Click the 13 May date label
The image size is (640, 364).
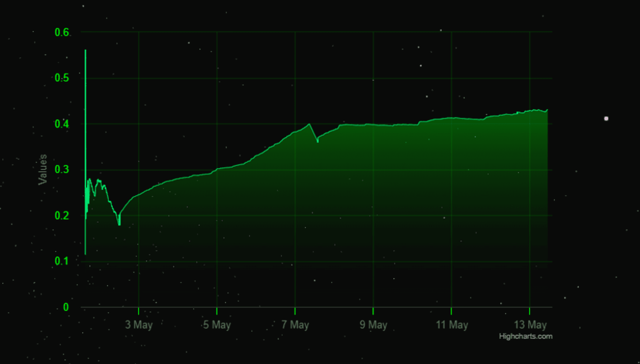coord(530,325)
